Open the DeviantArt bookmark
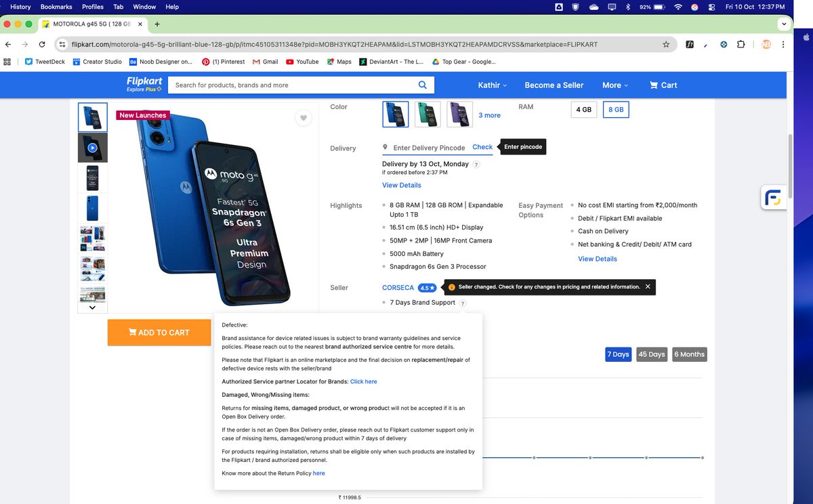Viewport: 813px width, 504px height. point(392,62)
